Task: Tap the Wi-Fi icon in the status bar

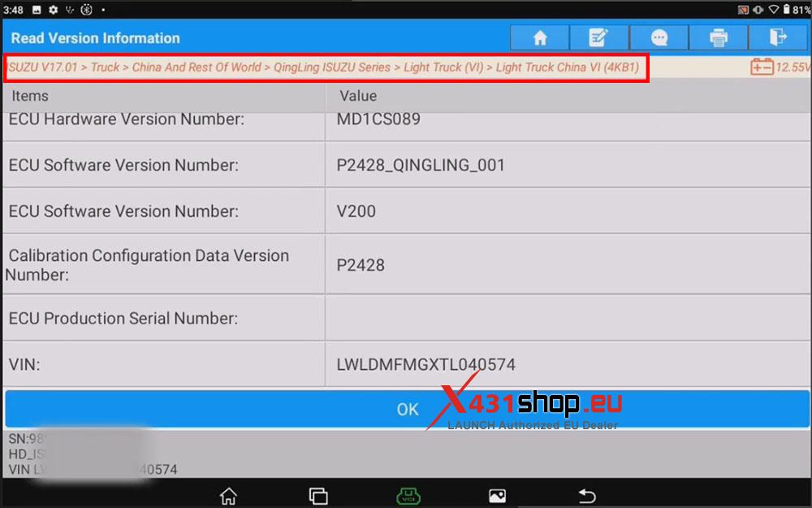Action: tap(773, 9)
